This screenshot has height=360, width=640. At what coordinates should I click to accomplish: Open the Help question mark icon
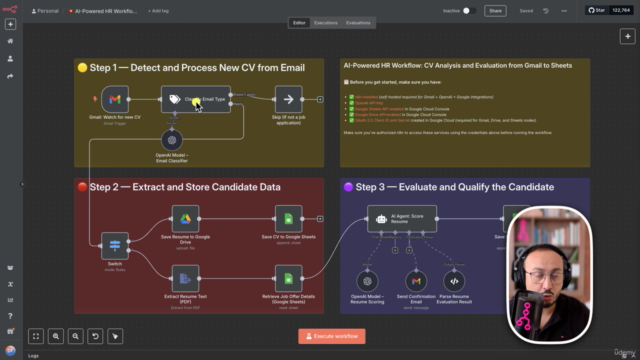click(10, 316)
